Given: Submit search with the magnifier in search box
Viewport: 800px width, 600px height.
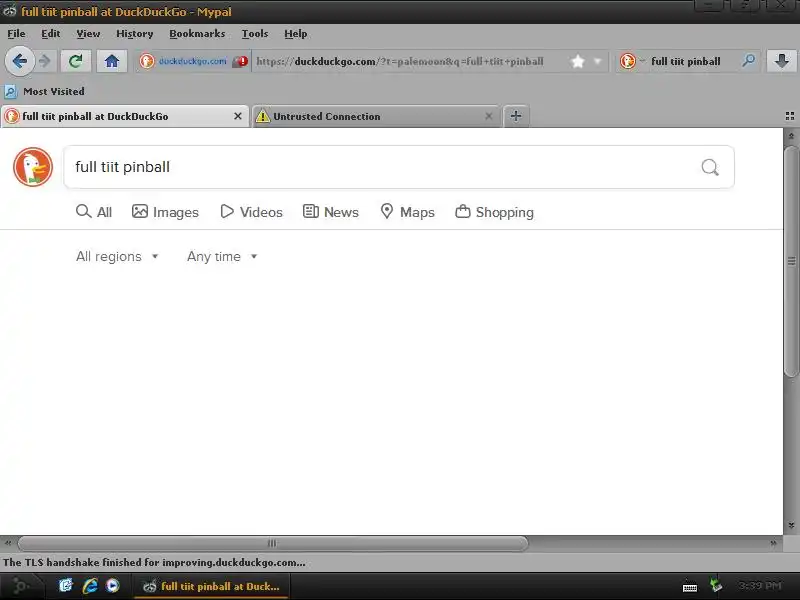Looking at the screenshot, I should point(710,167).
